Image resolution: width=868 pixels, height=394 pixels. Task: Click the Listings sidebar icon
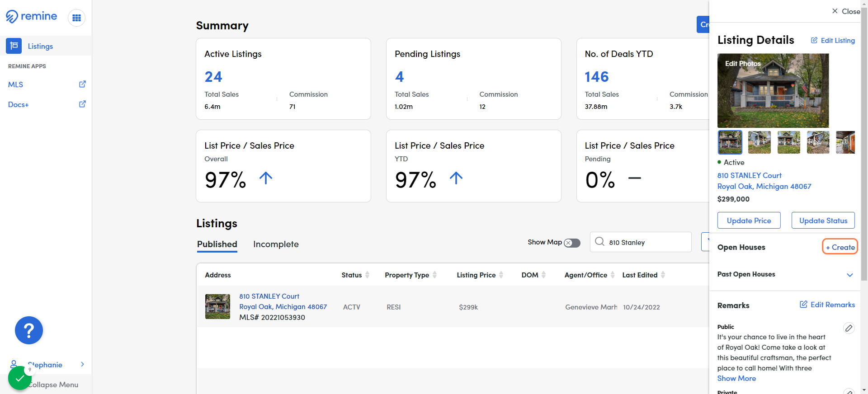point(14,46)
